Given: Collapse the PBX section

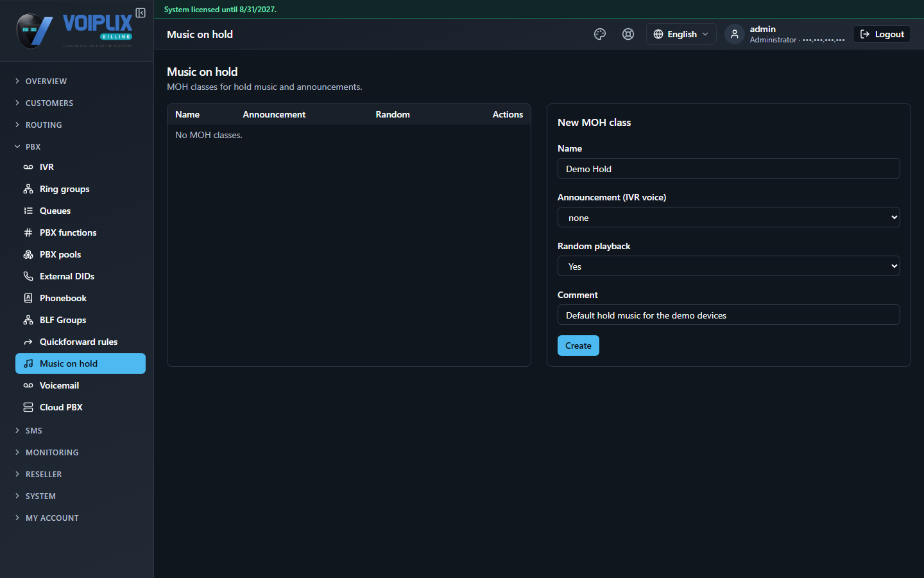Looking at the screenshot, I should (77, 146).
